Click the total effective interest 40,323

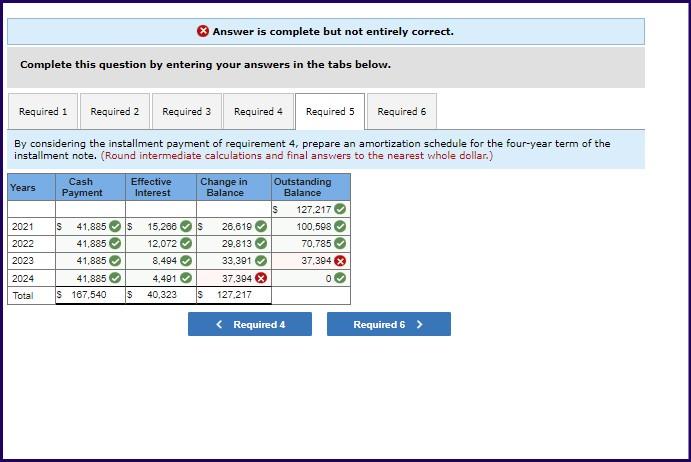[161, 295]
